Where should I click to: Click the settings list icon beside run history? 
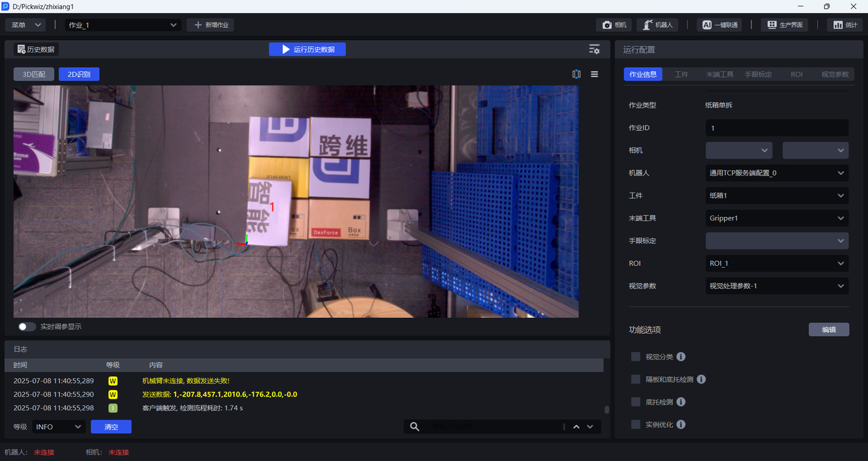(x=594, y=49)
